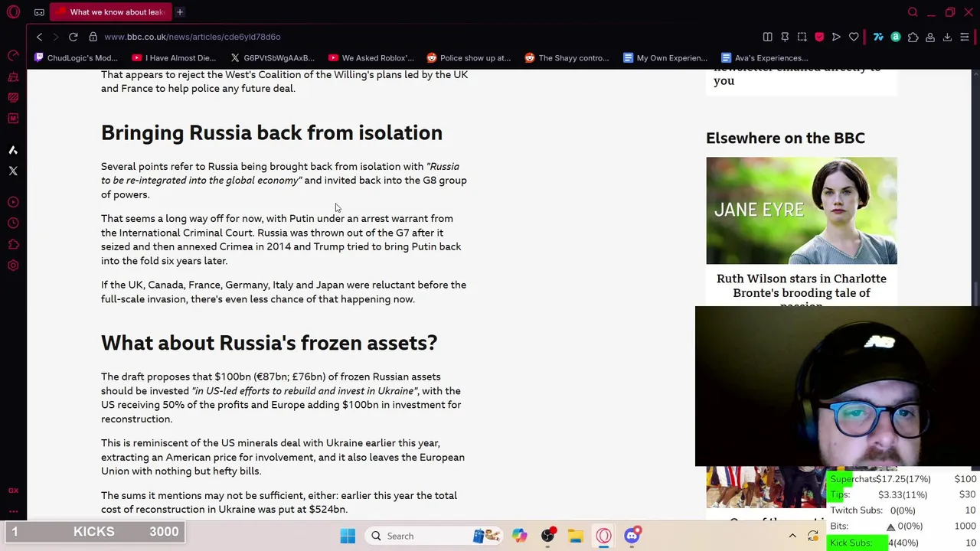Open 'We Asked Roblox' bookmark
980x551 pixels.
(371, 58)
